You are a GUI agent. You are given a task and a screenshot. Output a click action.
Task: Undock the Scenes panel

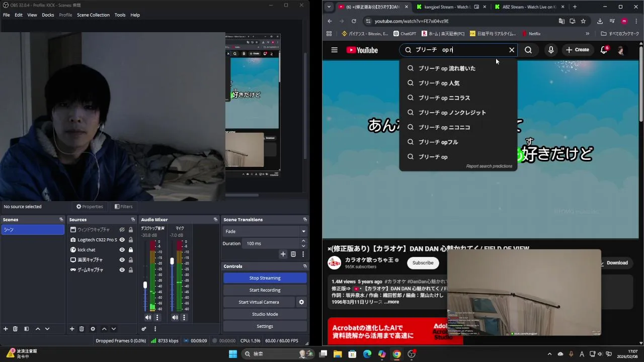point(61,220)
